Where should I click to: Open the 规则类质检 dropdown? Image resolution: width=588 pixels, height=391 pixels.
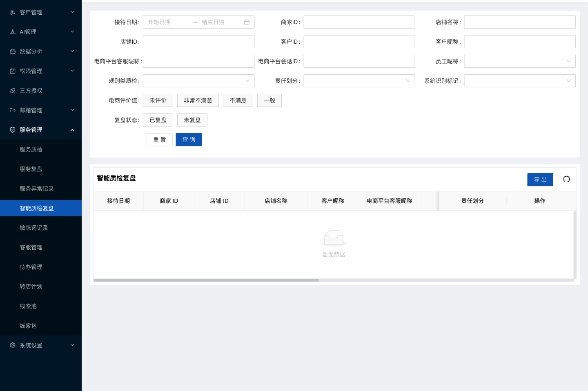point(198,81)
